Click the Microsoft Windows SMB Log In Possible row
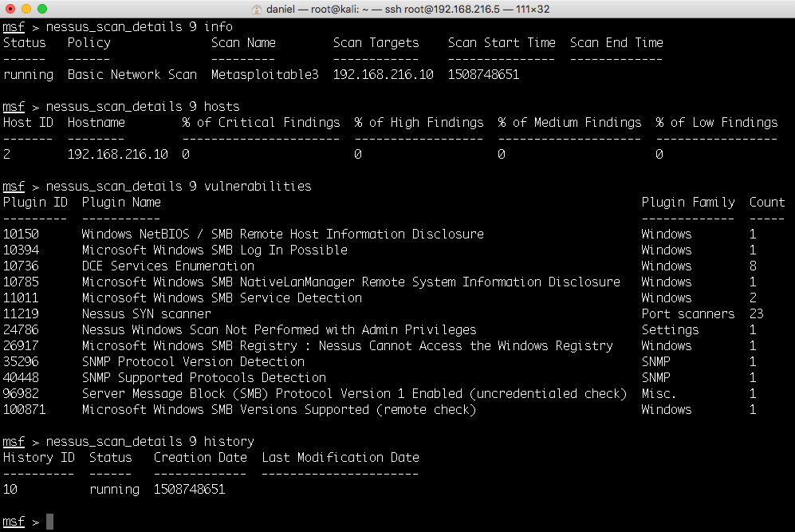Screen dimensions: 795x532 click(214, 250)
